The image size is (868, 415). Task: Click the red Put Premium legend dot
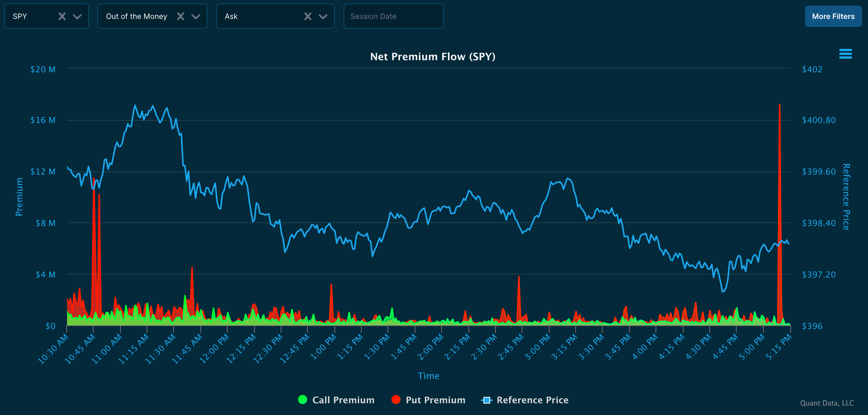tap(396, 399)
